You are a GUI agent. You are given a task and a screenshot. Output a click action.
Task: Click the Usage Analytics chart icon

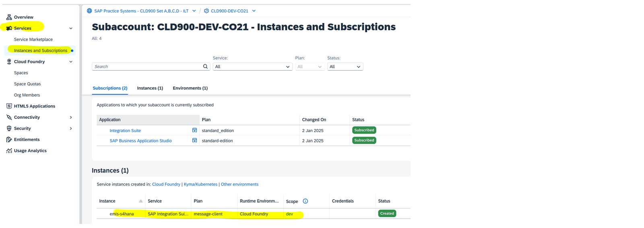[9, 151]
